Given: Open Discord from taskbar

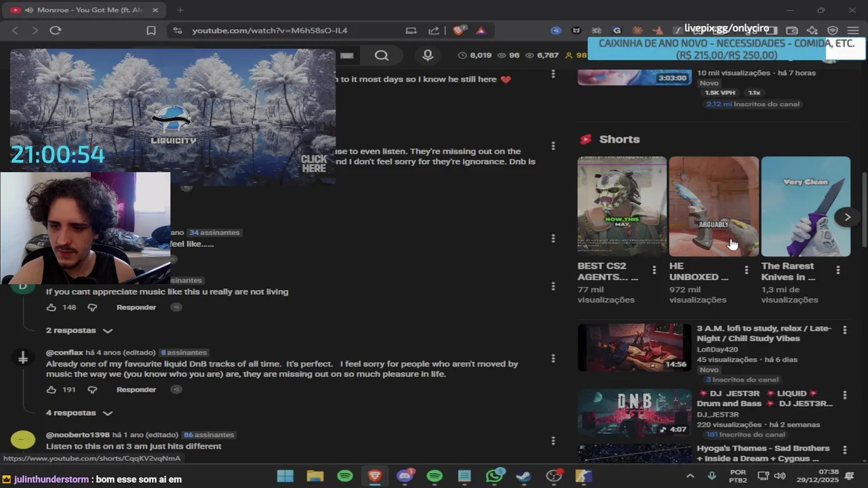Looking at the screenshot, I should (405, 476).
